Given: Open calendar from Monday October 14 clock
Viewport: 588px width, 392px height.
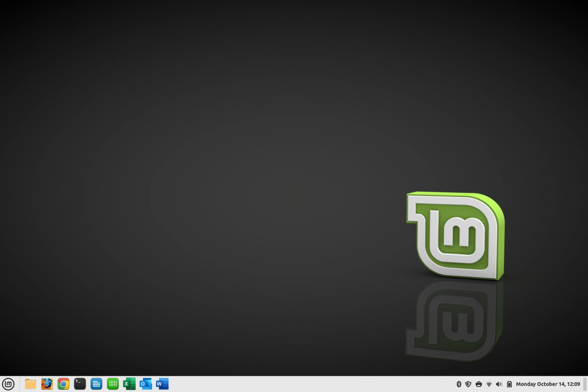Looking at the screenshot, I should pos(548,384).
